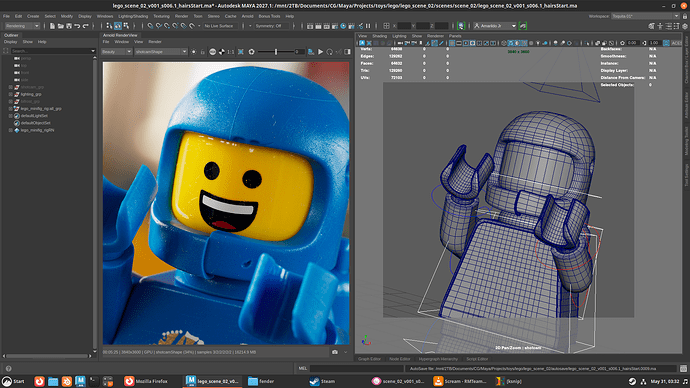This screenshot has height=388, width=690.
Task: Click the refresh render icon in Arnold RenderView
Action: pyautogui.click(x=330, y=52)
